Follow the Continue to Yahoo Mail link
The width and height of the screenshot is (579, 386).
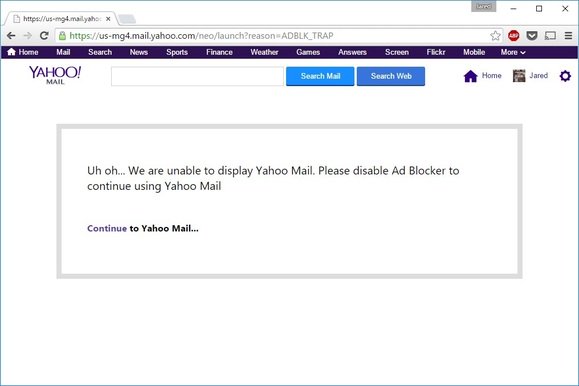tap(143, 228)
